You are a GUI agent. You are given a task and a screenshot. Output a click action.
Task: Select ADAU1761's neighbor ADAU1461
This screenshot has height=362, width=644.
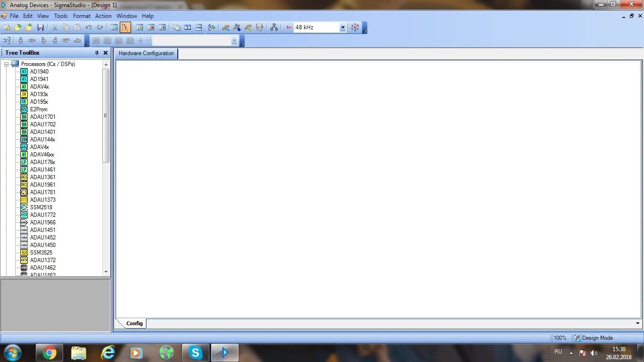pos(43,170)
